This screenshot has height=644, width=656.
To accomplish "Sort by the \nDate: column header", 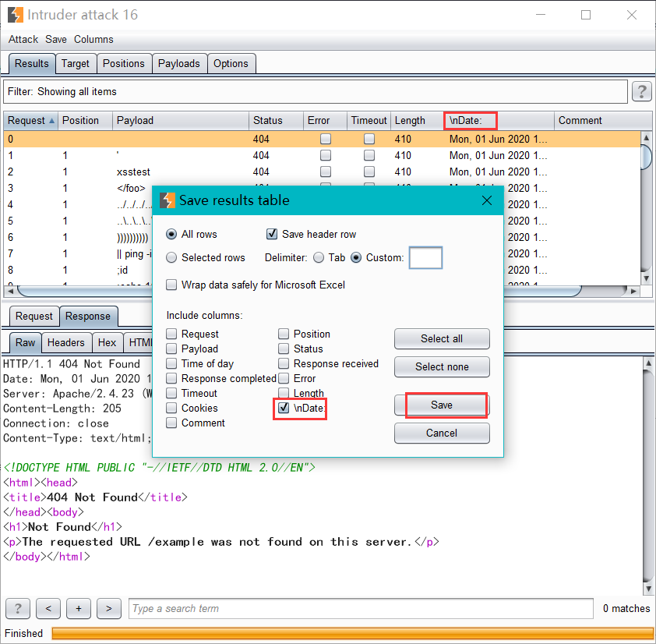I will 499,121.
